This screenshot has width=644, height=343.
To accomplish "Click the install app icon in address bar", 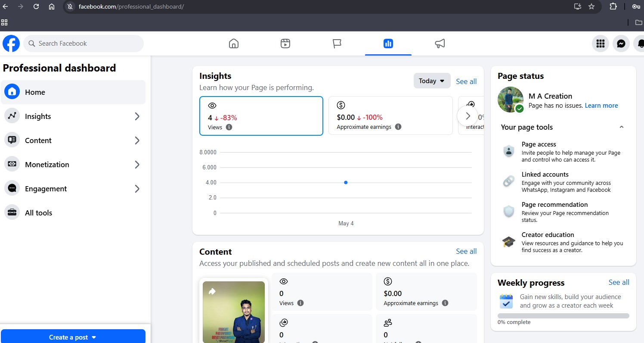I will click(x=577, y=6).
